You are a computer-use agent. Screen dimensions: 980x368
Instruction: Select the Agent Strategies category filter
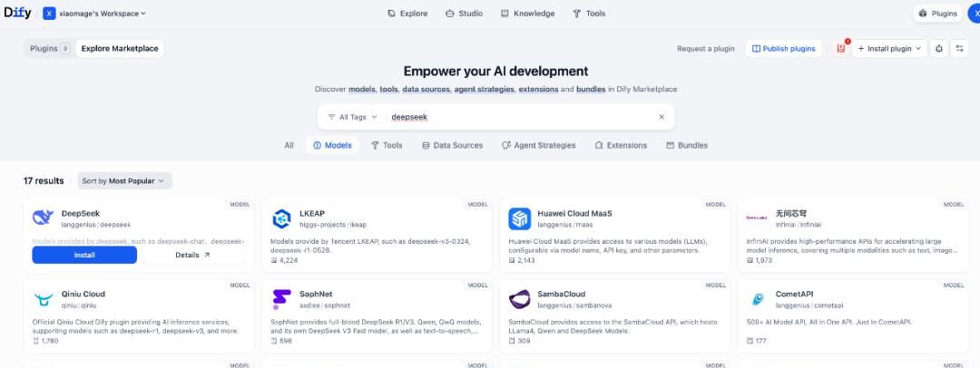(x=538, y=145)
